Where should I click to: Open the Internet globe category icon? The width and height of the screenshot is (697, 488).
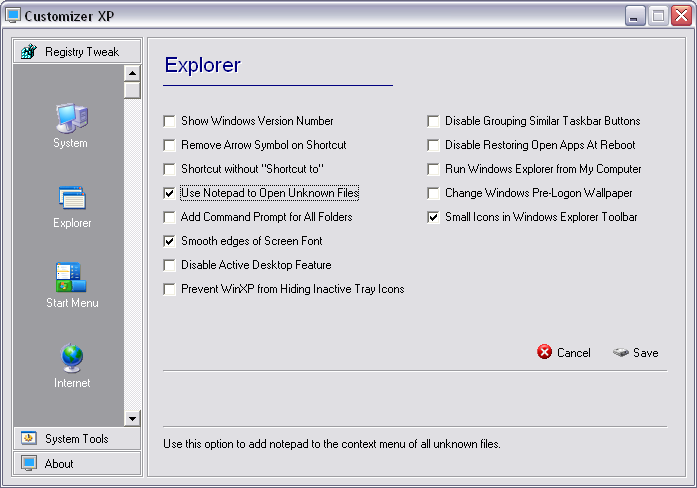click(x=72, y=357)
